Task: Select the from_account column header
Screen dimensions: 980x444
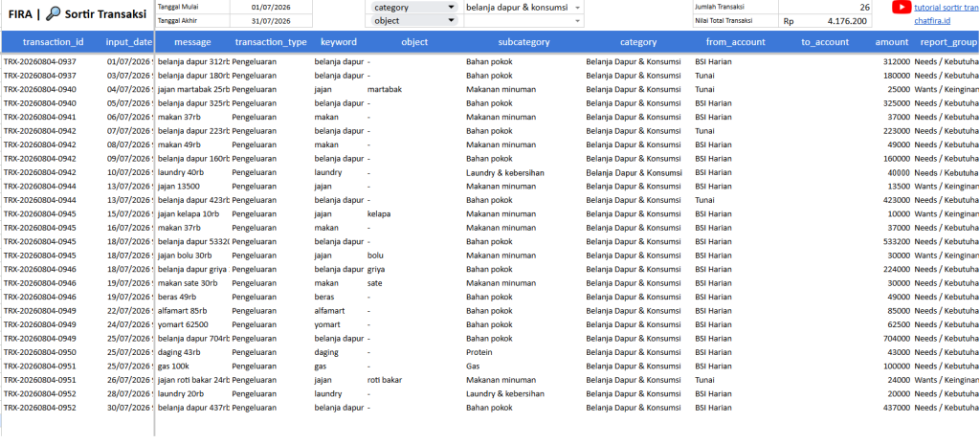Action: coord(736,42)
